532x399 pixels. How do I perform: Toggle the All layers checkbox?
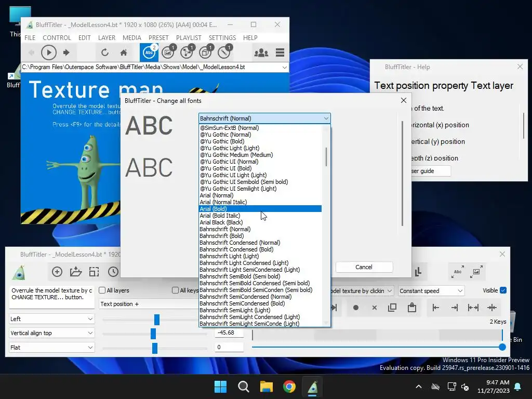[102, 290]
